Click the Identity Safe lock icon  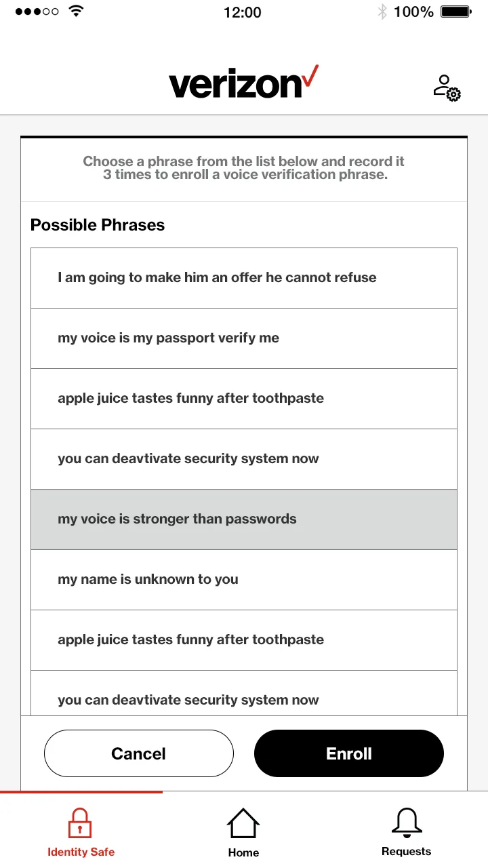point(80,823)
